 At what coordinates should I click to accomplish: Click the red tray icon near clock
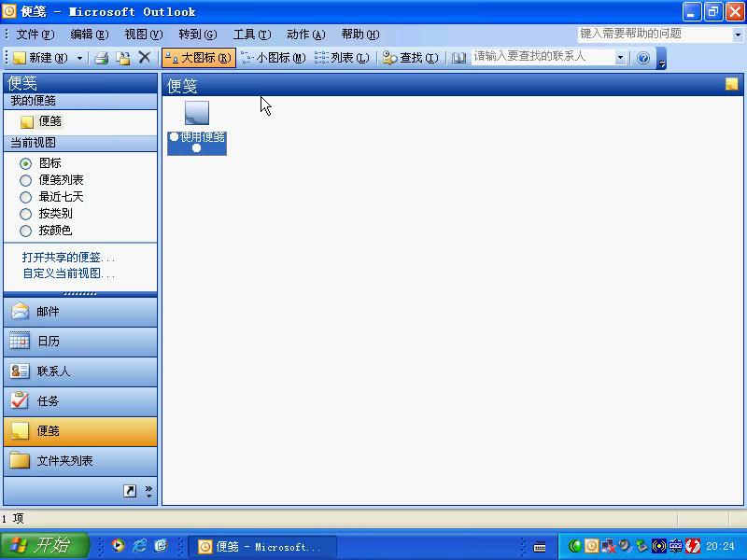click(x=692, y=546)
